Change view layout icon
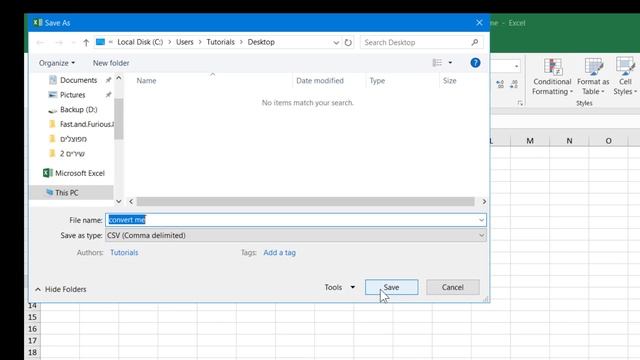The image size is (640, 360). point(437,62)
